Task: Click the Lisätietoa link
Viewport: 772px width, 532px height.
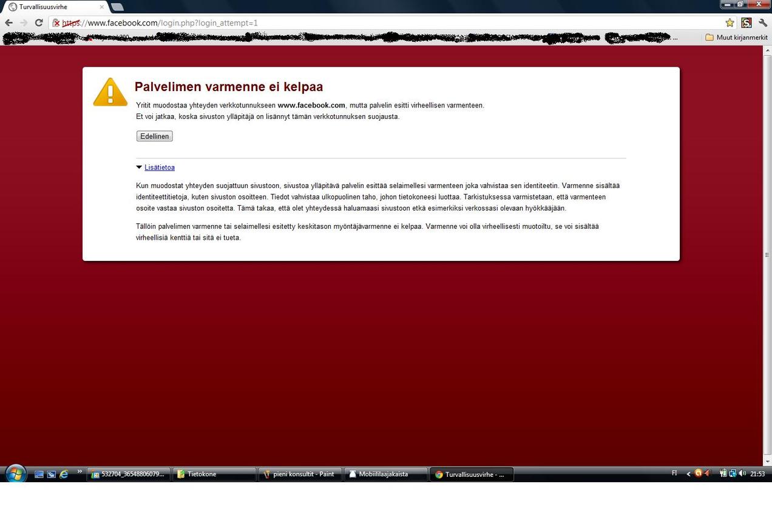Action: pyautogui.click(x=160, y=167)
